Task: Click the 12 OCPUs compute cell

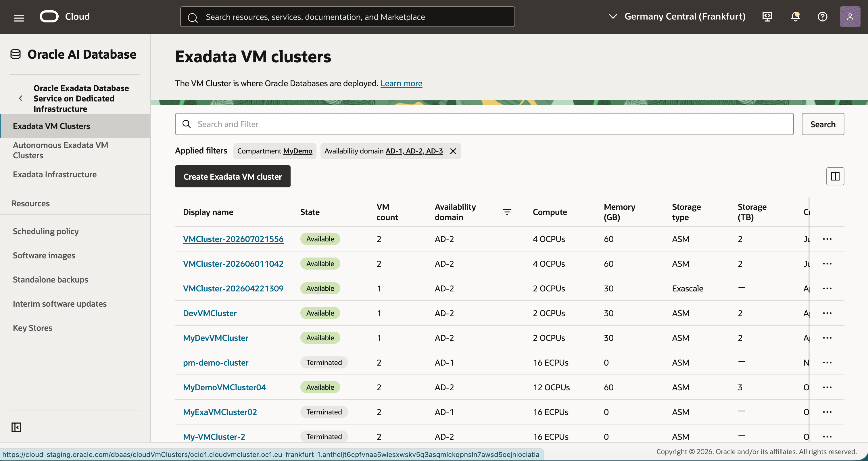Action: click(551, 387)
